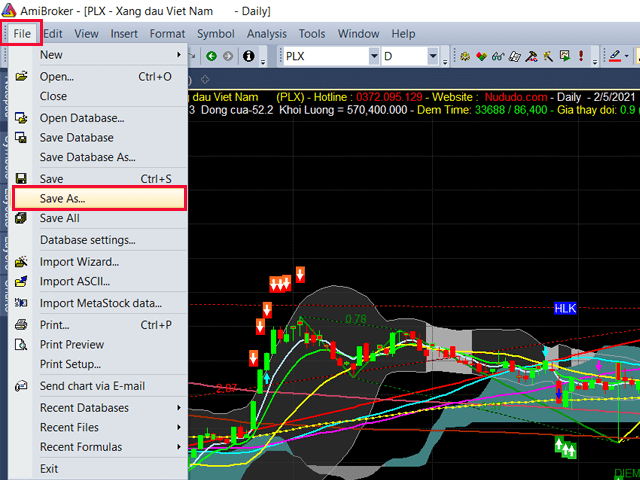The image size is (640, 480).
Task: Choose Print Setup... entry
Action: click(x=100, y=364)
